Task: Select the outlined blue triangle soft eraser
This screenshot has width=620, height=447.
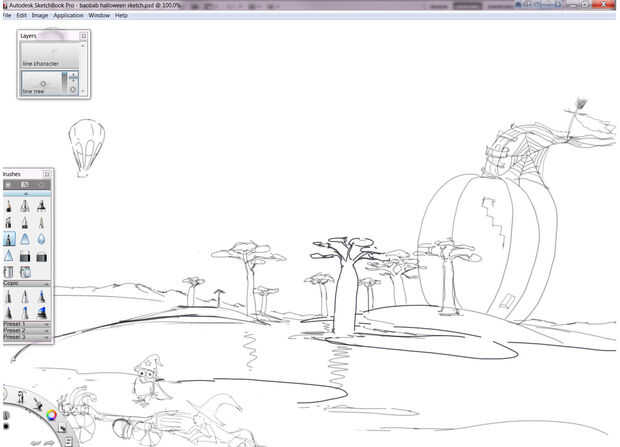Action: point(9,256)
